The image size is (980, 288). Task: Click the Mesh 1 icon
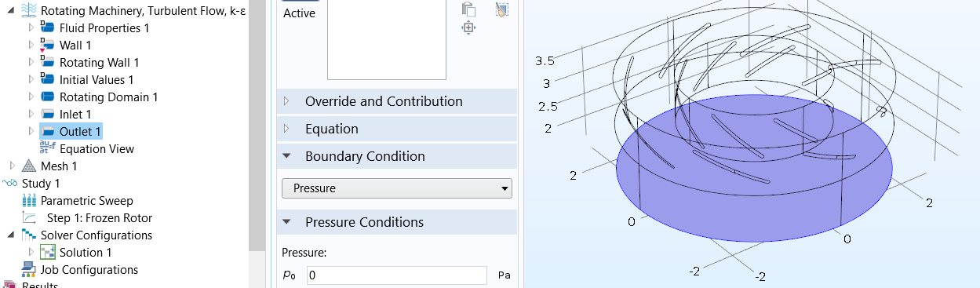click(x=29, y=166)
